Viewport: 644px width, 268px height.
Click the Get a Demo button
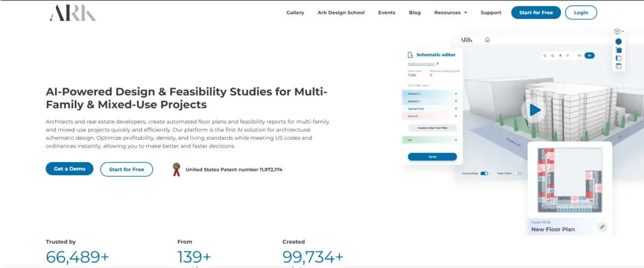point(69,169)
